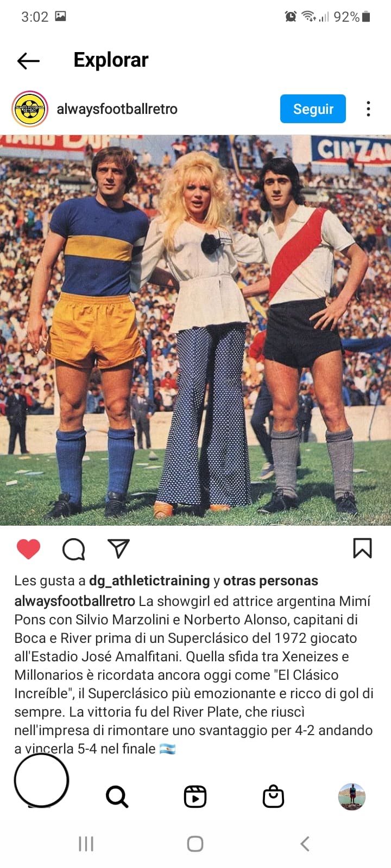
Task: Tap Android home navigation button
Action: pyautogui.click(x=195, y=844)
